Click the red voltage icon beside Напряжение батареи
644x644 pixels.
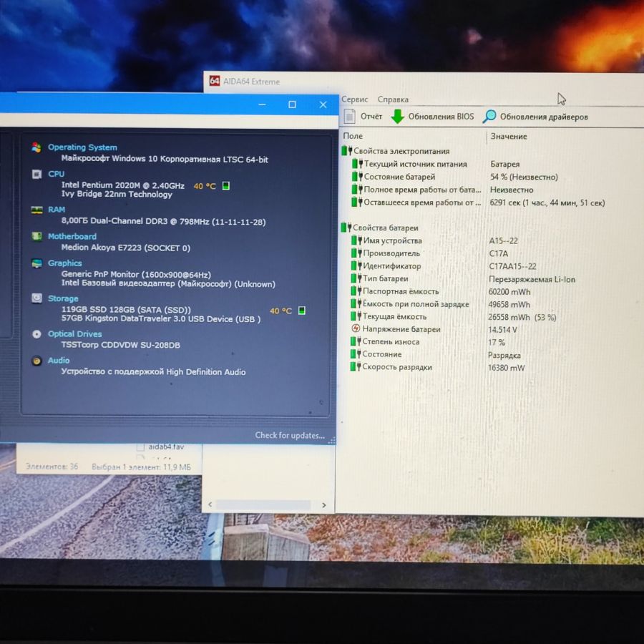pos(356,328)
